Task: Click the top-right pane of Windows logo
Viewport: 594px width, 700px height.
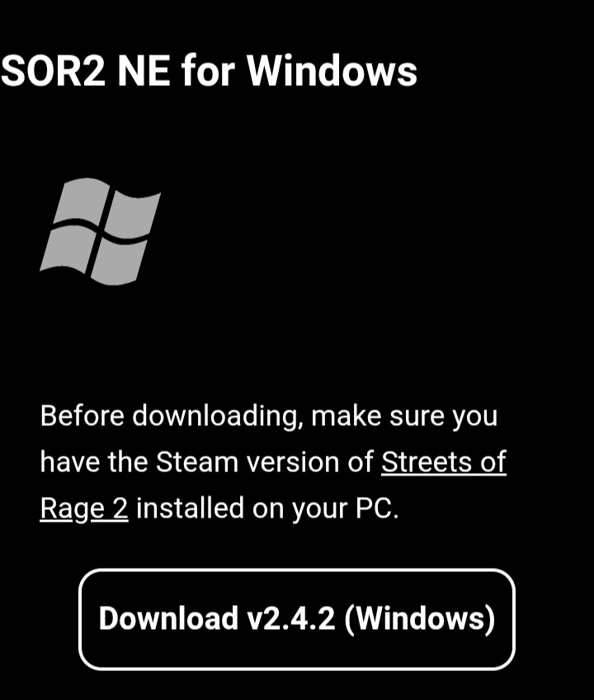Action: pos(133,215)
